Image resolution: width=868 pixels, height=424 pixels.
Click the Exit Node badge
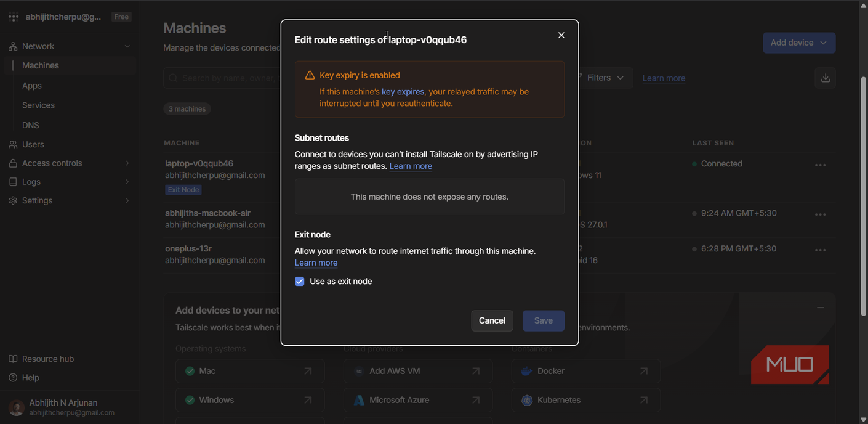[x=183, y=190]
